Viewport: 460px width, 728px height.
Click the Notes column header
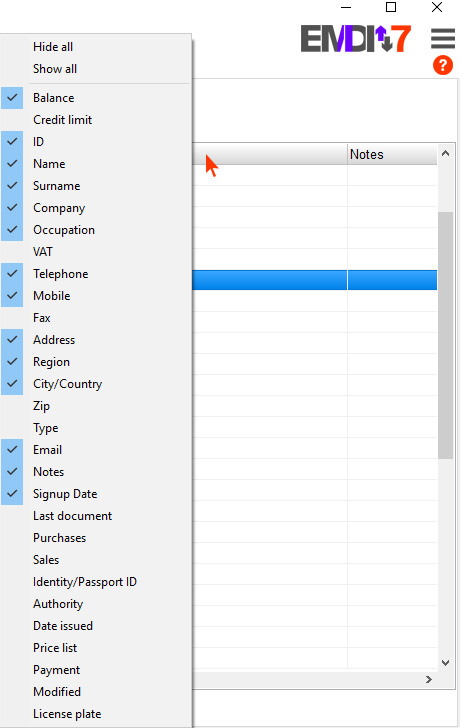[x=392, y=154]
